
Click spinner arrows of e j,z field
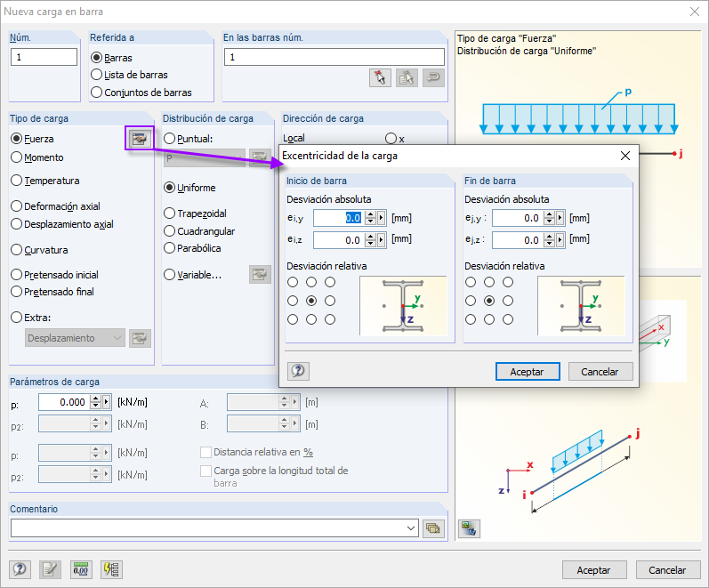(549, 239)
